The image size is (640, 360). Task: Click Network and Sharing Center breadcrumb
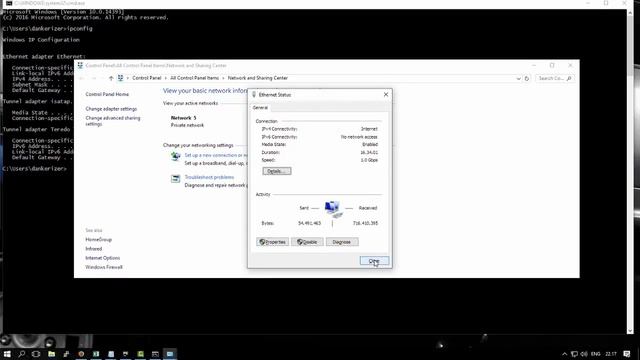[x=258, y=78]
